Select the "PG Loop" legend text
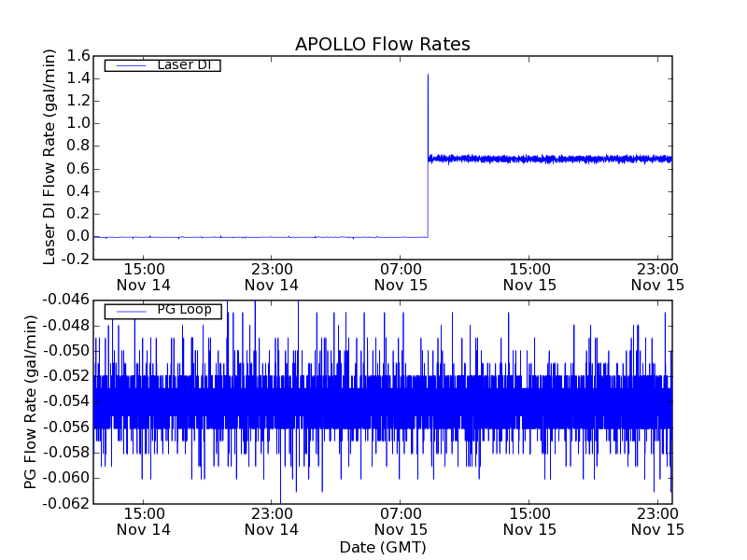This screenshot has width=747, height=560. [x=184, y=311]
